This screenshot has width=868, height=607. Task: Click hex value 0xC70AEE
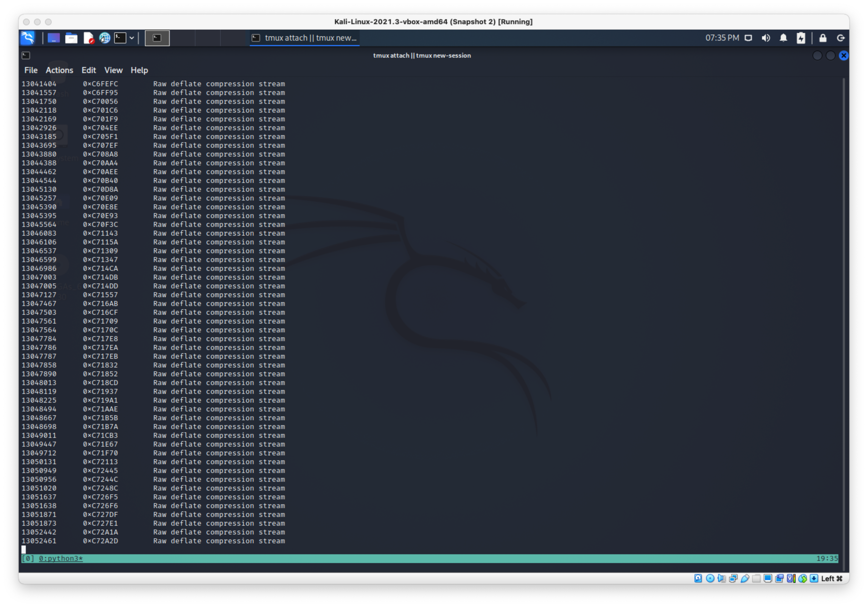click(100, 172)
